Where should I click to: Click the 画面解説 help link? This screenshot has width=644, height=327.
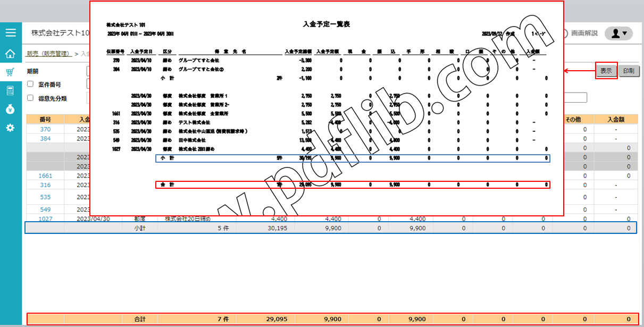(584, 33)
